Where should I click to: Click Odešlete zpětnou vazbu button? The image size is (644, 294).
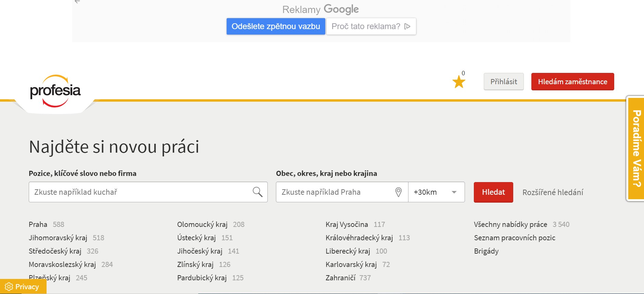point(276,26)
